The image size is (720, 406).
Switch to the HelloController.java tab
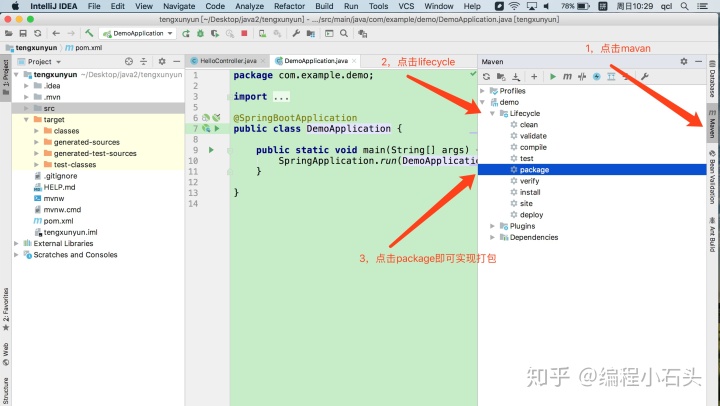point(228,61)
